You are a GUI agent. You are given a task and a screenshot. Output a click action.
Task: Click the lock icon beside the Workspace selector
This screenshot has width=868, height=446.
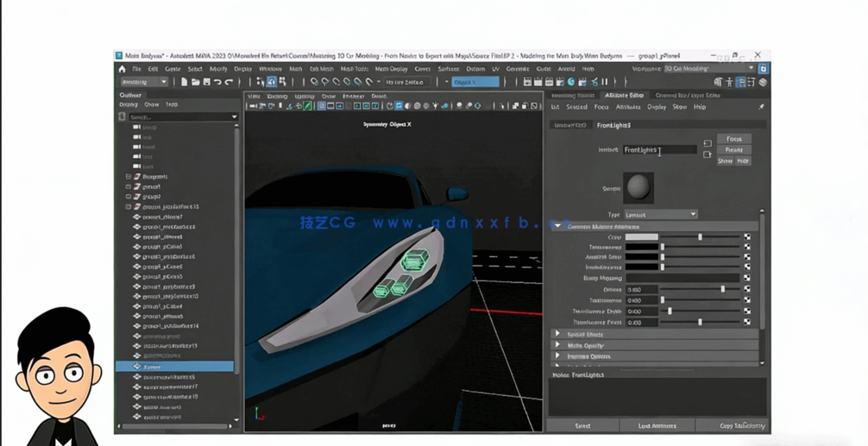pyautogui.click(x=764, y=69)
